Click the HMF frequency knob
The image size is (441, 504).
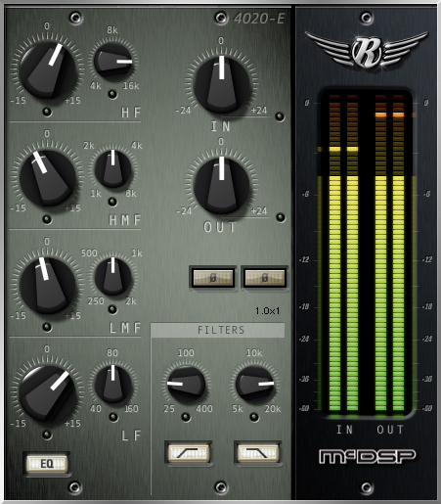pos(113,169)
